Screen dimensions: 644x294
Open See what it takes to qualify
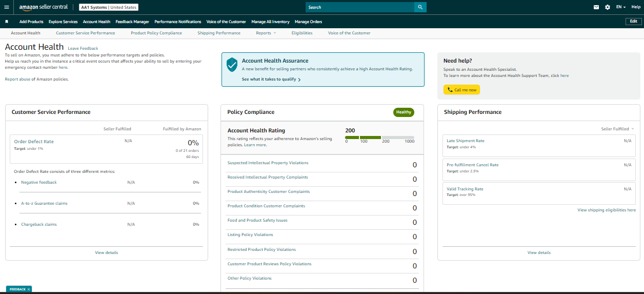tap(271, 80)
